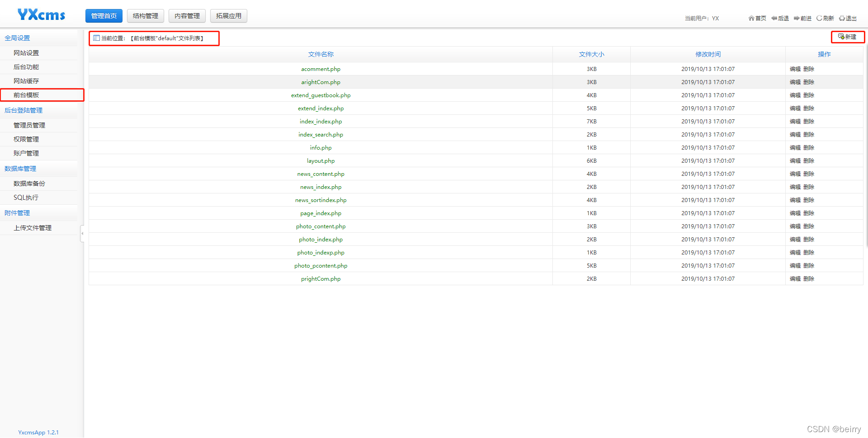Edit layout.php via its 编辑 link

[x=795, y=161]
